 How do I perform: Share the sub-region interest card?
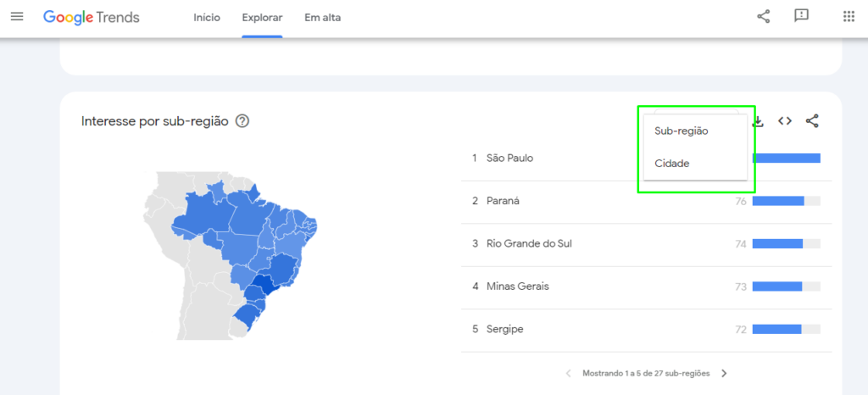[812, 121]
